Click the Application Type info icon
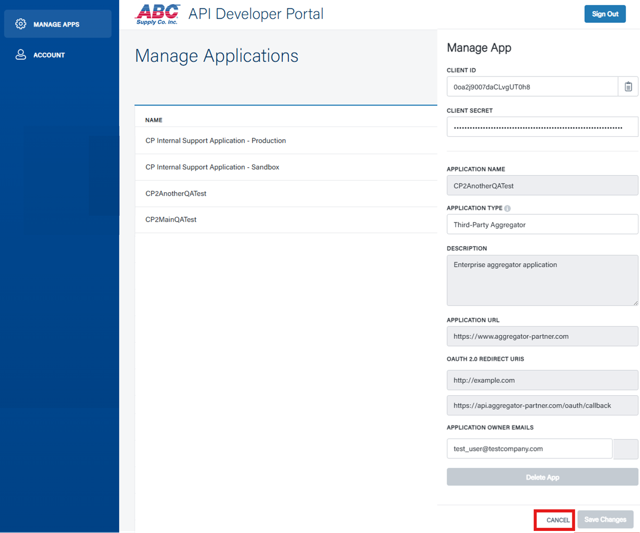 click(507, 208)
